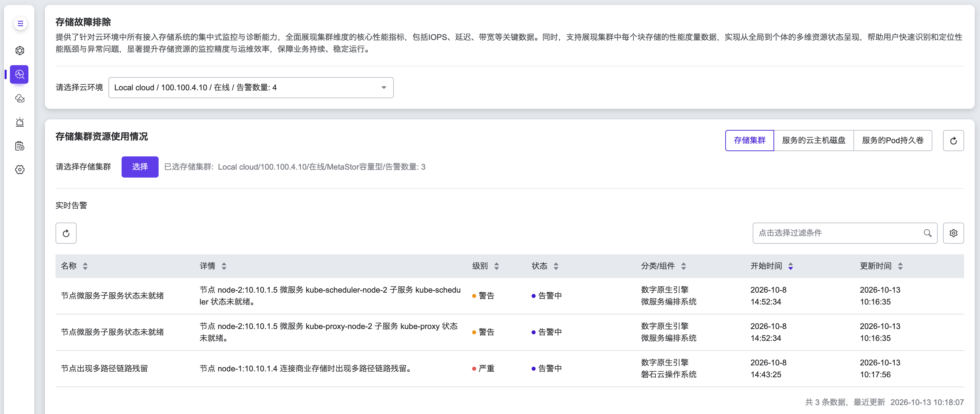Open the cube resource sidebar icon

(20, 51)
